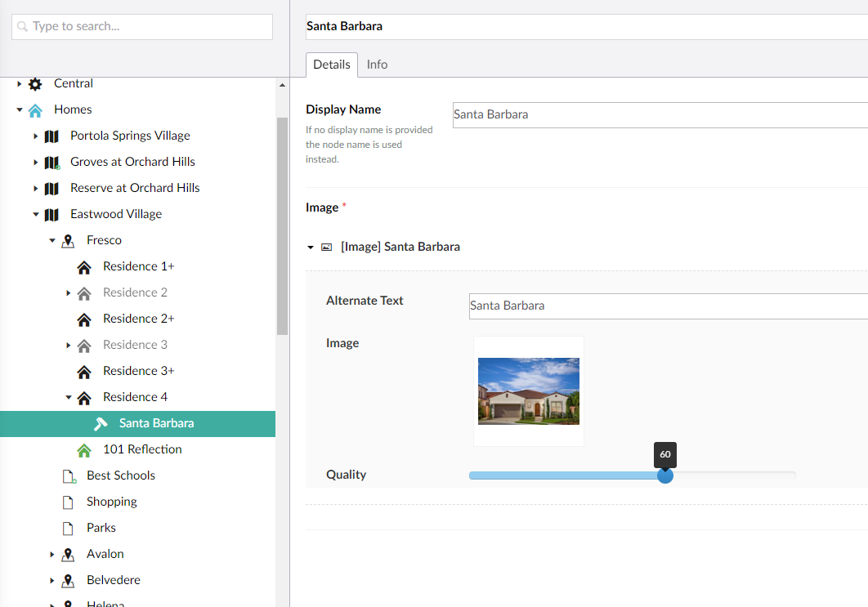This screenshot has width=868, height=607.
Task: Click the image icon next to [Image] Santa Barbara
Action: point(326,247)
